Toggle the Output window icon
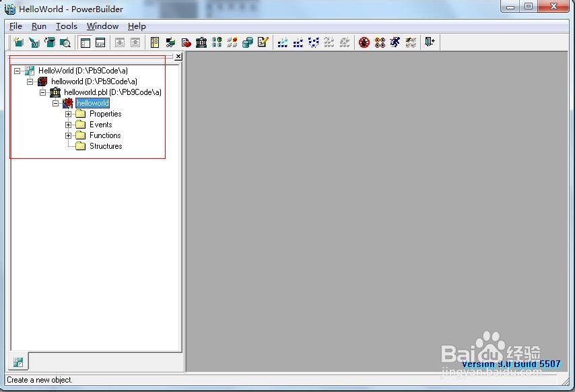 [100, 42]
